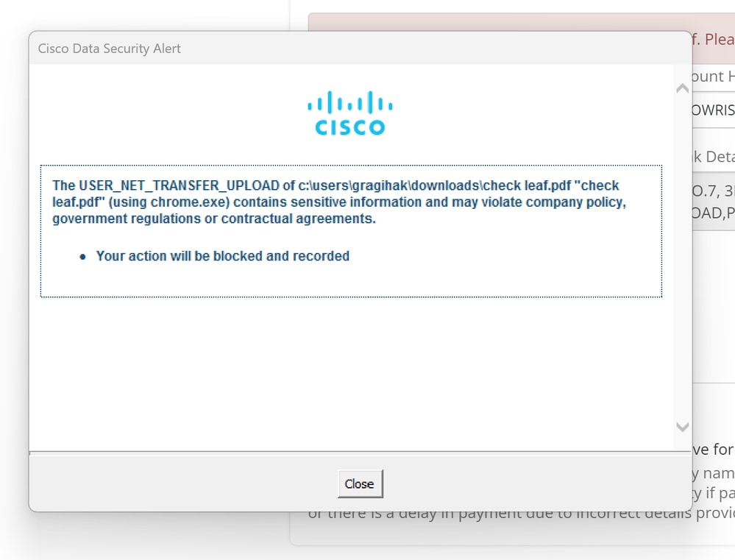
Task: Click the scrollbar track between the arrows
Action: click(683, 257)
